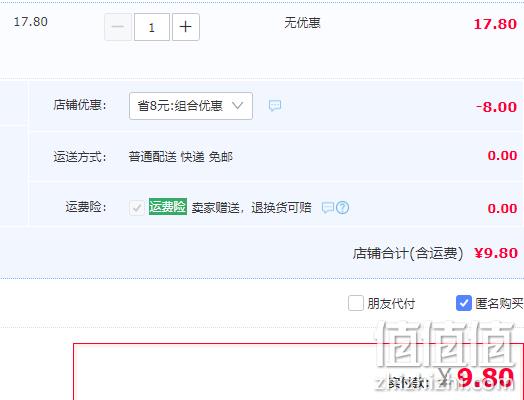Click the chevron arrow on 省8元 combo box

coord(237,106)
